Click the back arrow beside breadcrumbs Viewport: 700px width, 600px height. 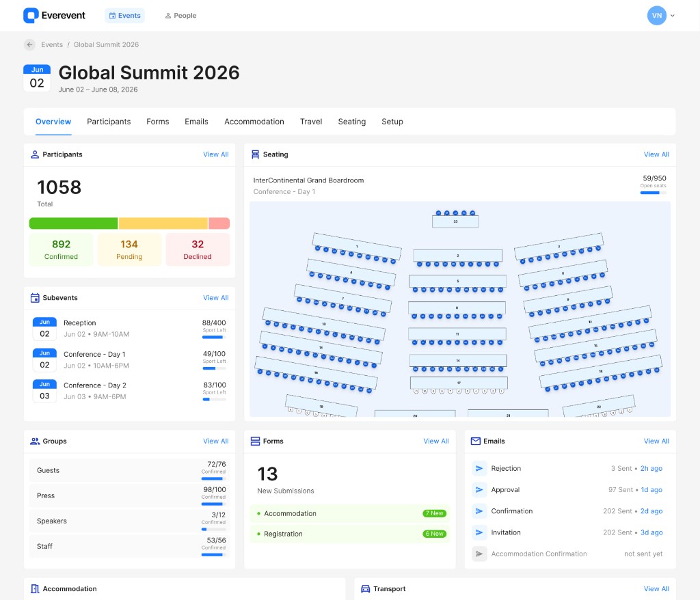pyautogui.click(x=29, y=44)
